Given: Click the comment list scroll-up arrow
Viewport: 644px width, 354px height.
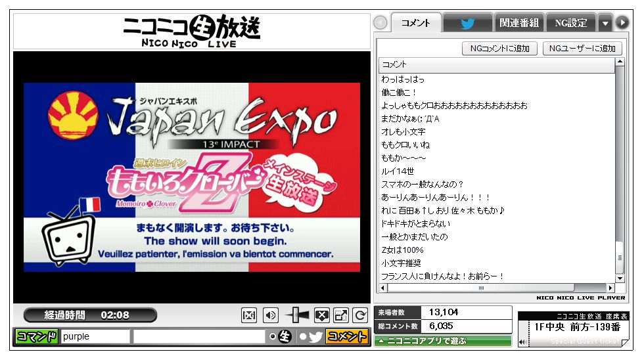Looking at the screenshot, I should tap(620, 62).
